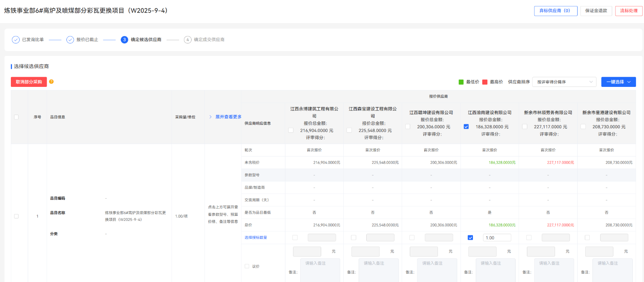Click 是 under 江西渝南建设 lowest row
Viewport: 644px width, 282px height.
tap(489, 212)
